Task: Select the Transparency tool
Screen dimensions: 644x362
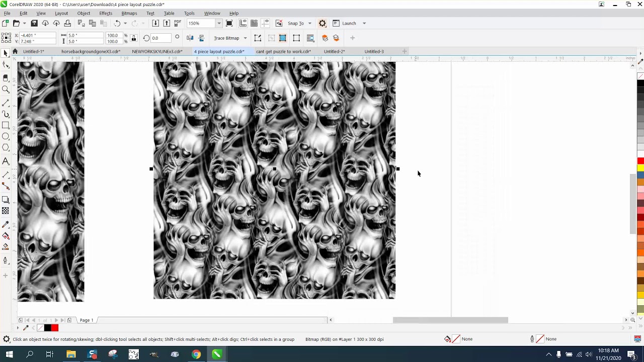Action: (6, 211)
